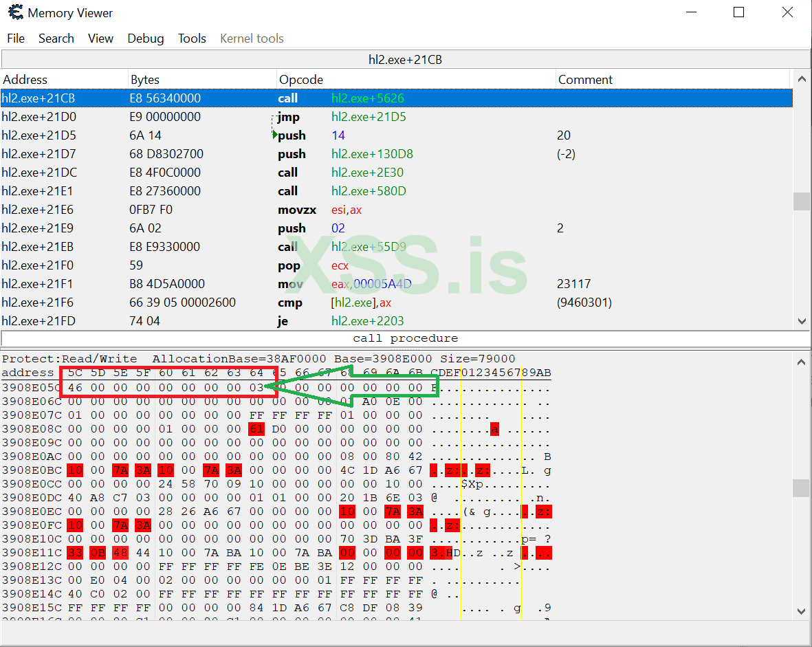Click the Kernel tools menu
The image size is (812, 647).
click(x=252, y=39)
